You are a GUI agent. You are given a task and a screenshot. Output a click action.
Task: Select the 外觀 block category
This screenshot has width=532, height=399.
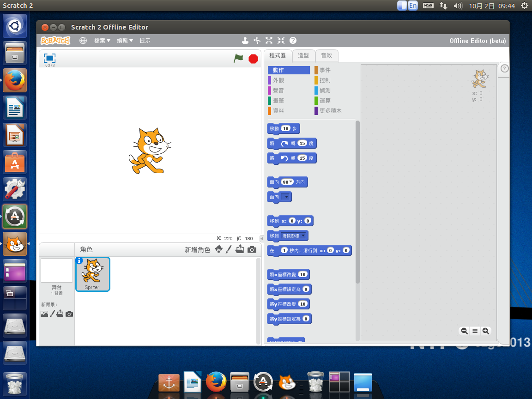pos(279,80)
